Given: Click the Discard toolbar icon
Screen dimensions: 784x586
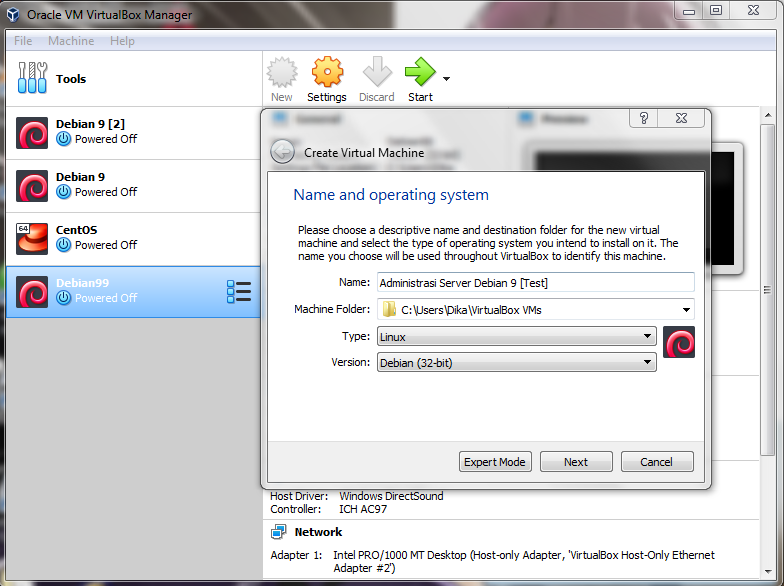Looking at the screenshot, I should (377, 72).
